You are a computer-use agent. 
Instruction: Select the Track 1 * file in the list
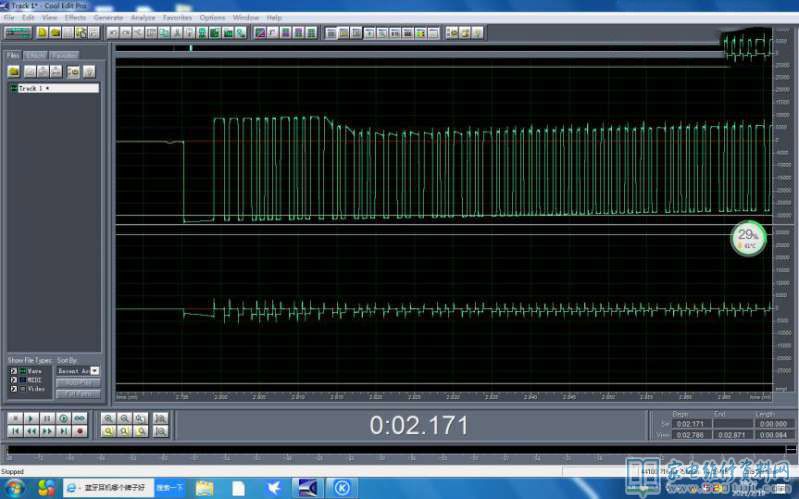(54, 88)
